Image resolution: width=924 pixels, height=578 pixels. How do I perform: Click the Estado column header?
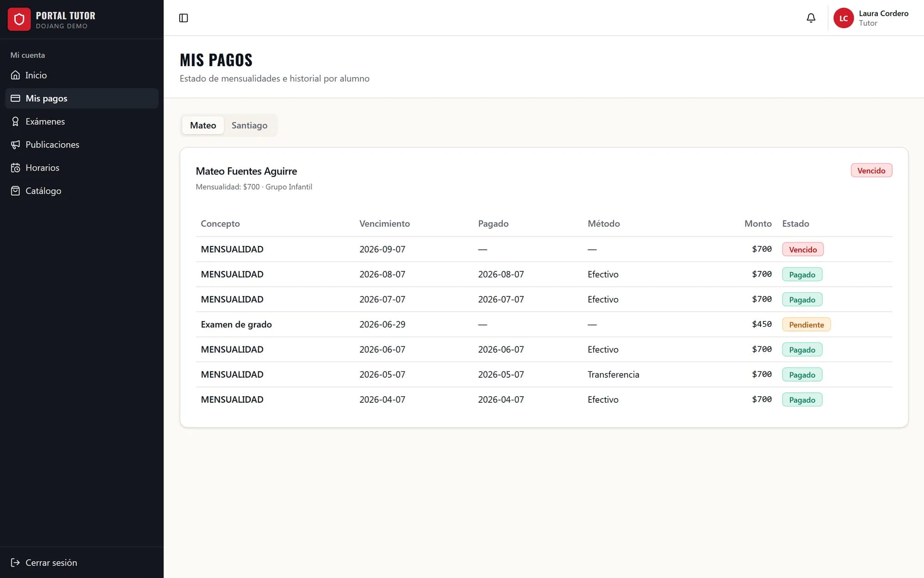(x=795, y=223)
